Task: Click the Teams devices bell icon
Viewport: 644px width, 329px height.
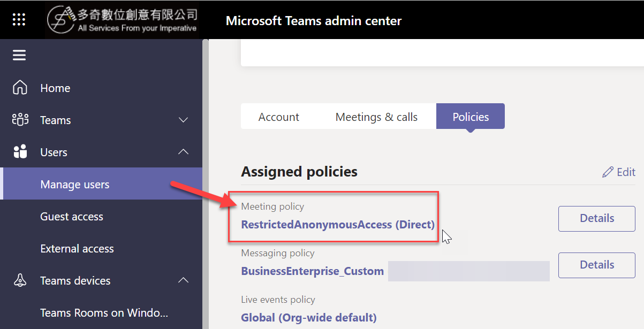Action: (20, 280)
